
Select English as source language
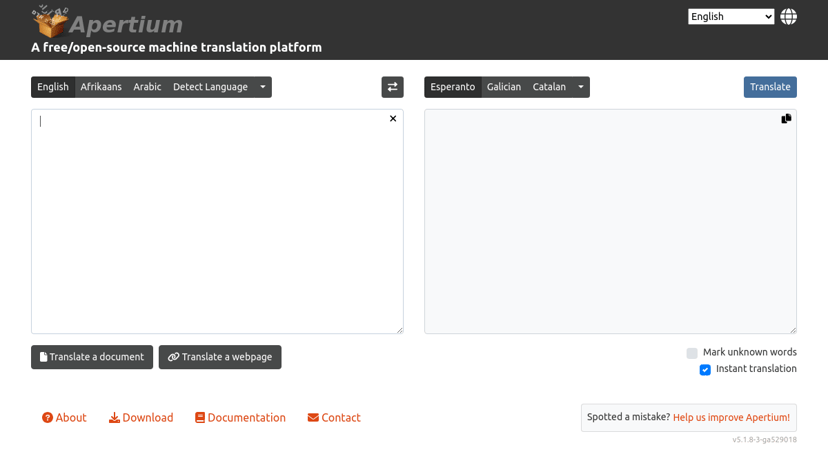(53, 87)
